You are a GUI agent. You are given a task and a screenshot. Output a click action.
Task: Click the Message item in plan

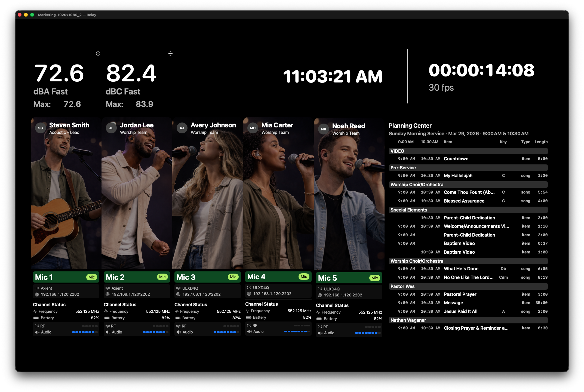(453, 303)
